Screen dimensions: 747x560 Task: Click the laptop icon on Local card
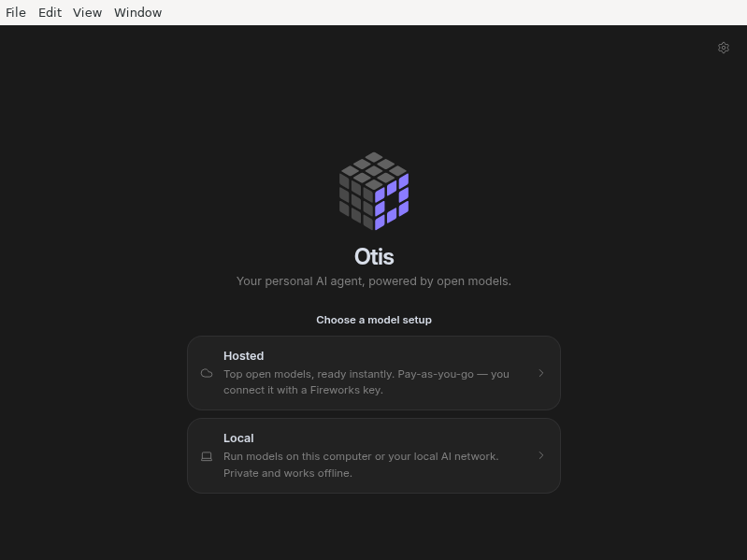[207, 456]
